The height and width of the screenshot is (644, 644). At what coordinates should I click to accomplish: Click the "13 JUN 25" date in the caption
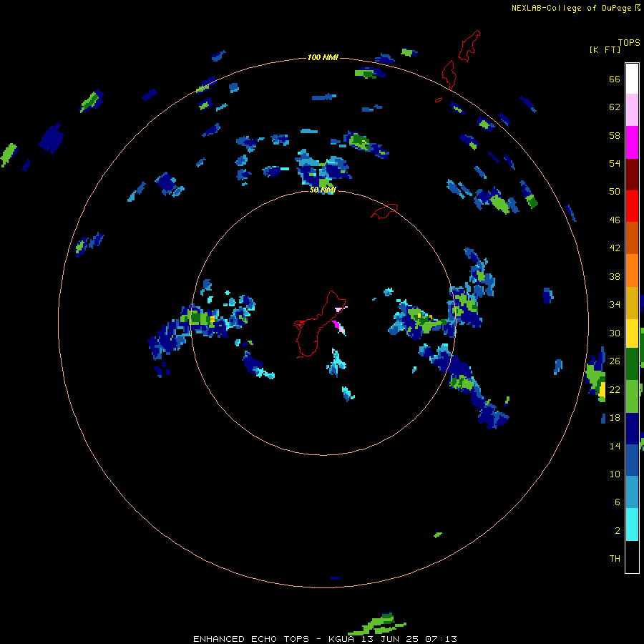[x=391, y=639]
